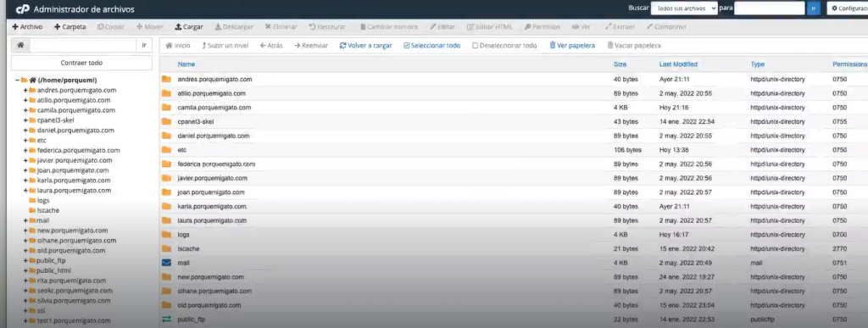
Task: Click the public_ftp transfer arrows icon
Action: click(x=167, y=320)
